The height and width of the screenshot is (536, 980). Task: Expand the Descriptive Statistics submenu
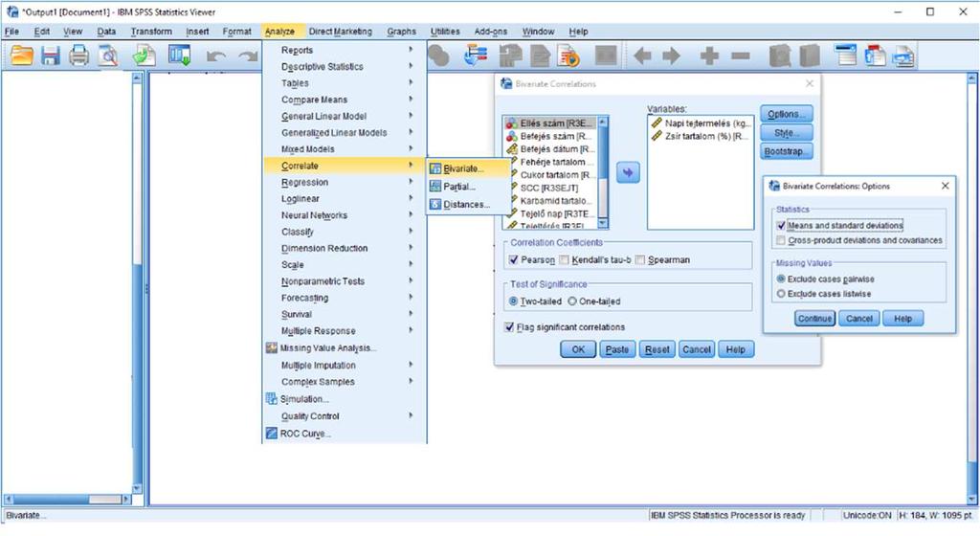(x=345, y=66)
